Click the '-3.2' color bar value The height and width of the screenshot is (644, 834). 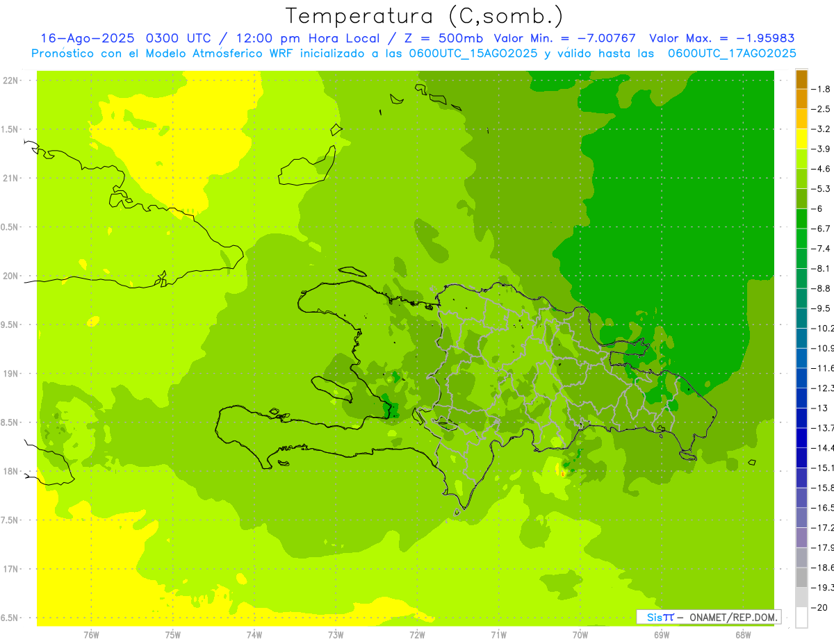click(821, 129)
